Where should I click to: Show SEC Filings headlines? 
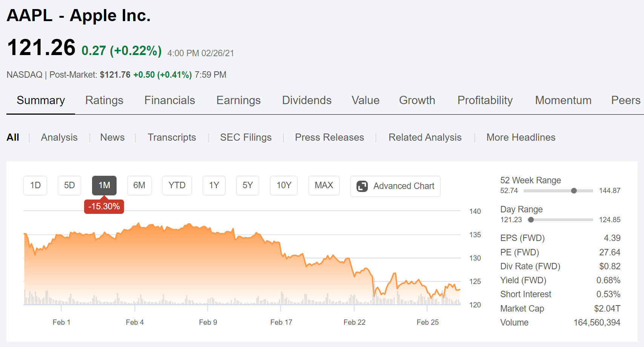[x=246, y=137]
